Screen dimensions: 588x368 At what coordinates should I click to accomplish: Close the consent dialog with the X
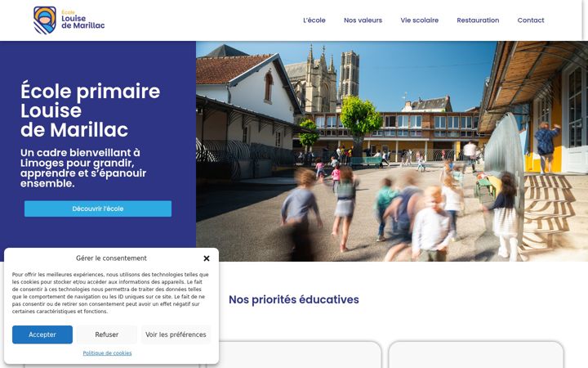point(207,258)
